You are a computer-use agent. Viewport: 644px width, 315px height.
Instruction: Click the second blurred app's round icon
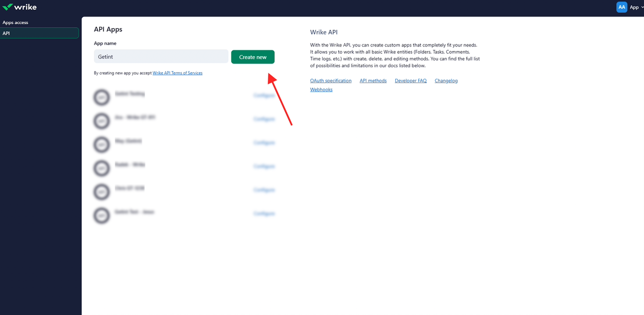tap(101, 121)
